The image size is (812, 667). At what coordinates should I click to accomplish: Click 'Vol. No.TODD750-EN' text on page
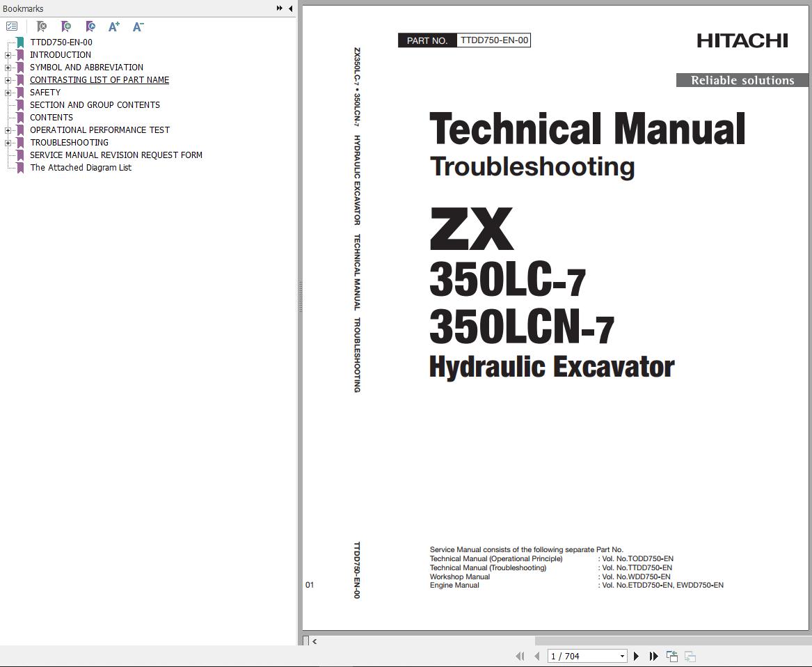click(x=637, y=558)
